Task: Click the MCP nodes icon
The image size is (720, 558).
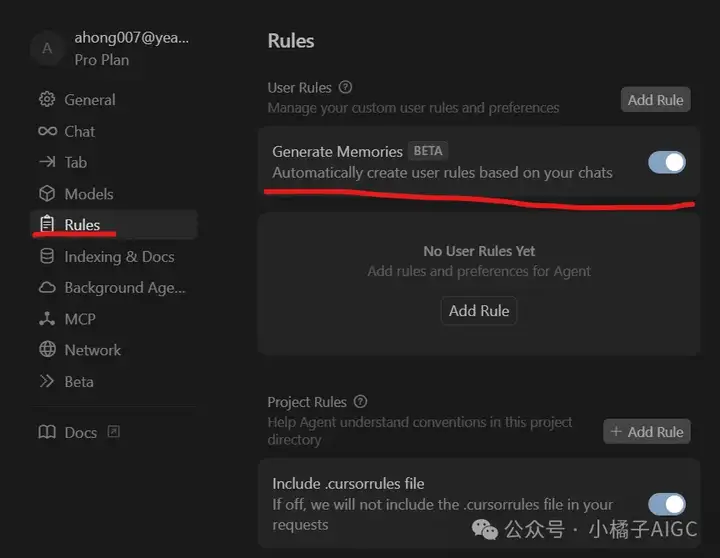Action: [47, 319]
